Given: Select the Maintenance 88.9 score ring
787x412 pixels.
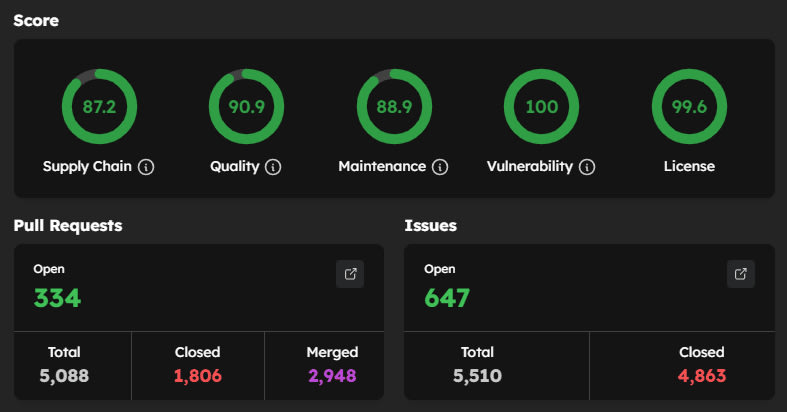Looking at the screenshot, I should coord(394,107).
